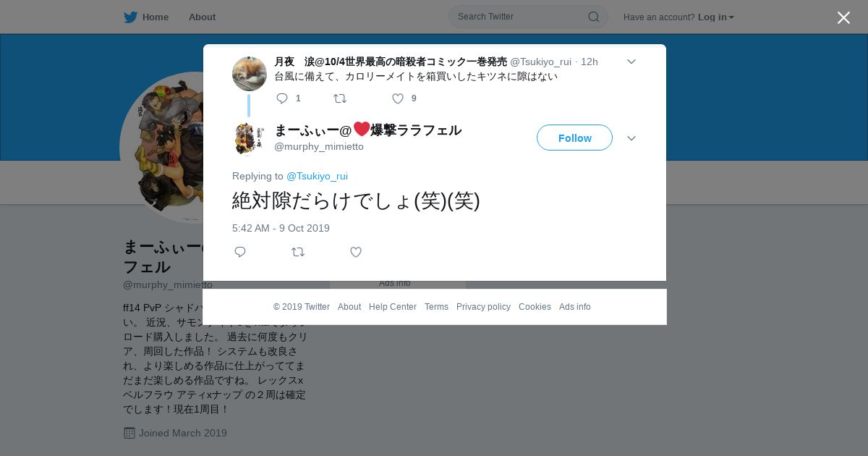
Task: Open the Privacy policy footer link
Action: 483,307
